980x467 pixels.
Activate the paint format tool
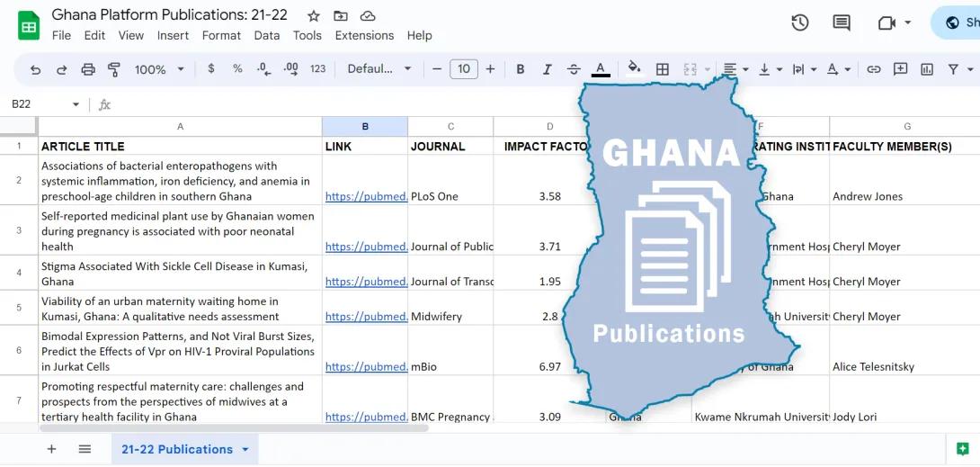click(x=114, y=69)
